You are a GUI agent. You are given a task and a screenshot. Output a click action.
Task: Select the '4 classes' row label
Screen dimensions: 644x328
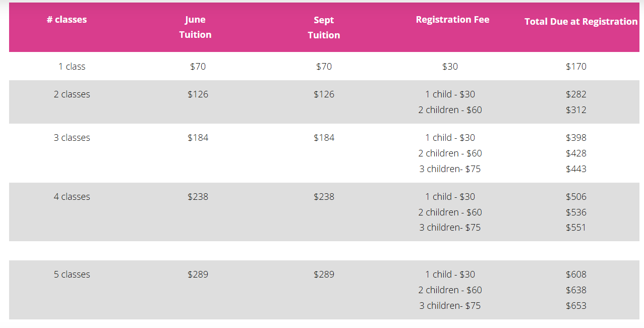click(x=72, y=197)
